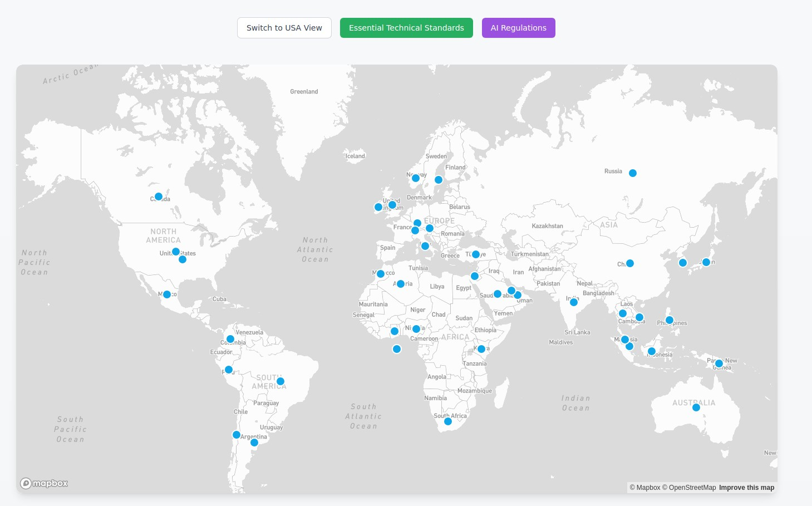The width and height of the screenshot is (812, 506).
Task: Select the Norway map marker
Action: pos(415,178)
